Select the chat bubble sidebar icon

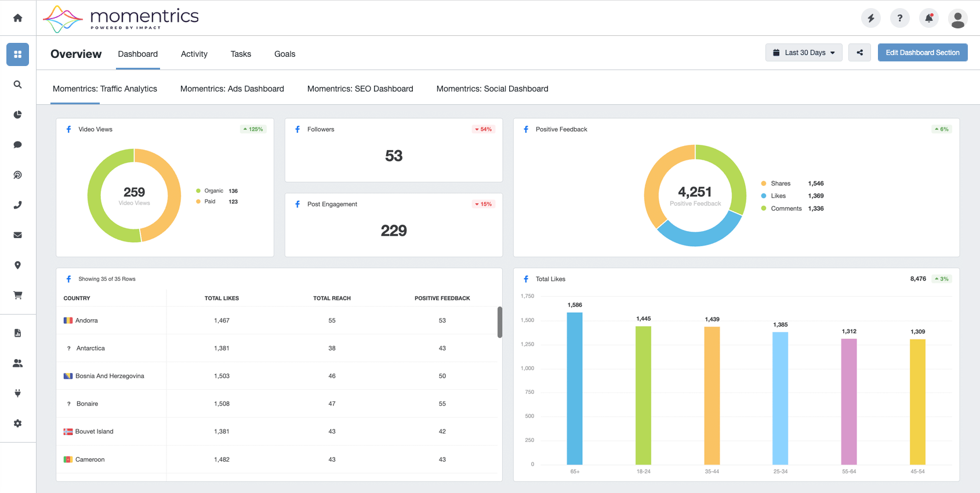[x=17, y=145]
